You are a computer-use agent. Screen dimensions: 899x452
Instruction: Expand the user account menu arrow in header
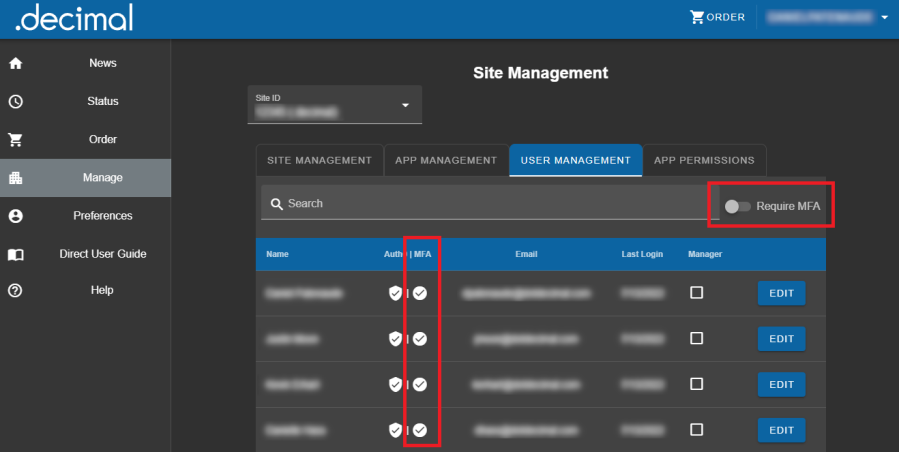pyautogui.click(x=884, y=17)
